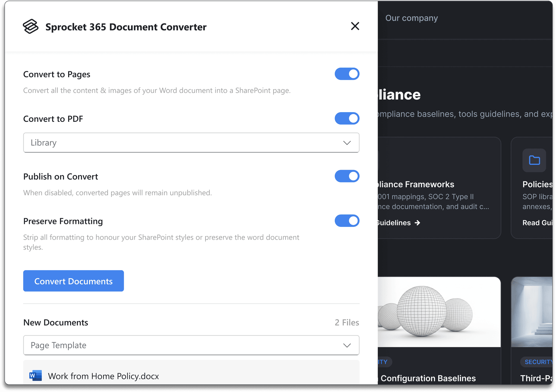
Task: Open the Library dropdown
Action: click(191, 143)
